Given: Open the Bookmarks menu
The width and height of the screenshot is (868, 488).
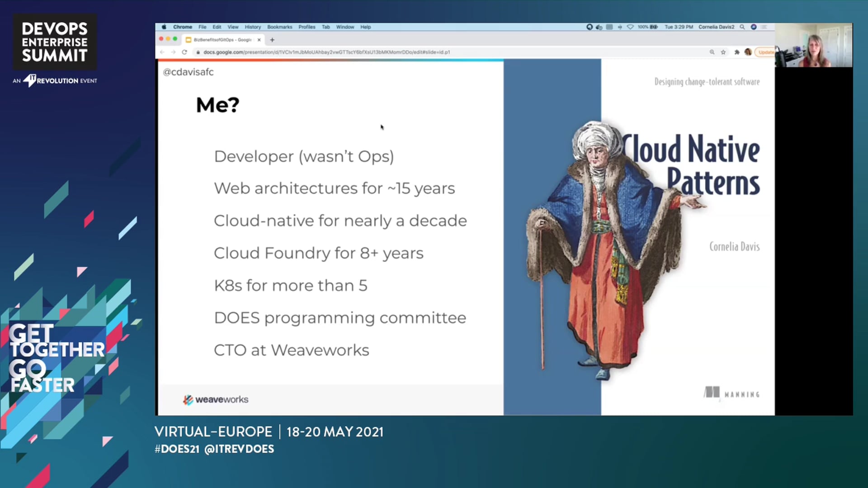Looking at the screenshot, I should tap(280, 27).
